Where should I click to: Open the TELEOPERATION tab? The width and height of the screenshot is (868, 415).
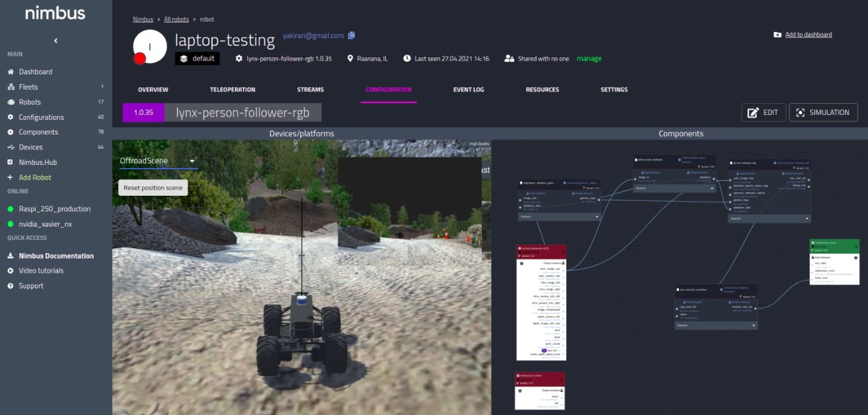(x=233, y=90)
